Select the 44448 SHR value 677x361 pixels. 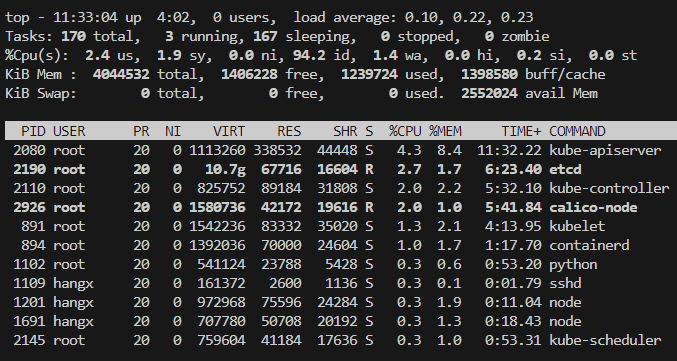click(337, 150)
